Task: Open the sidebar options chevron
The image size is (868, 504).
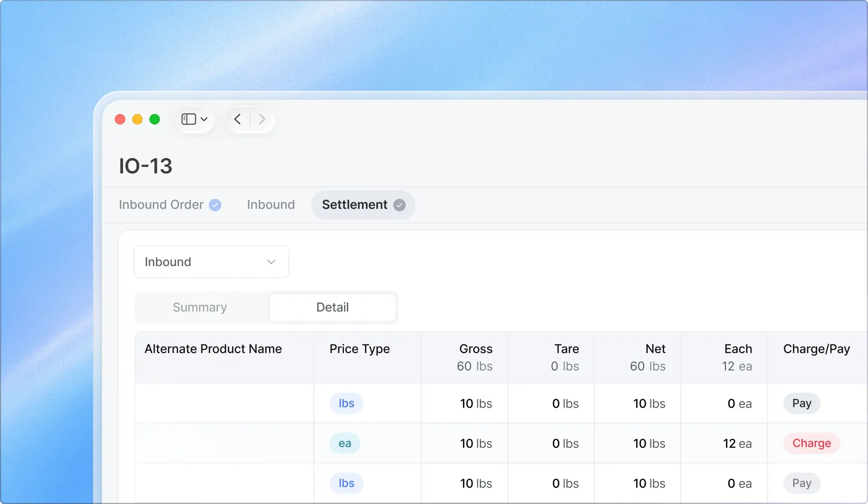Action: coord(204,119)
